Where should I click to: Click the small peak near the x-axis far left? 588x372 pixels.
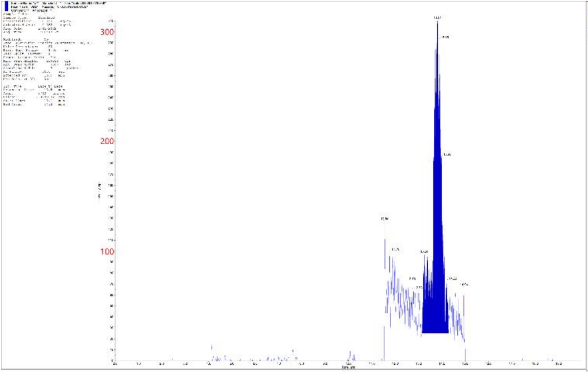point(212,347)
